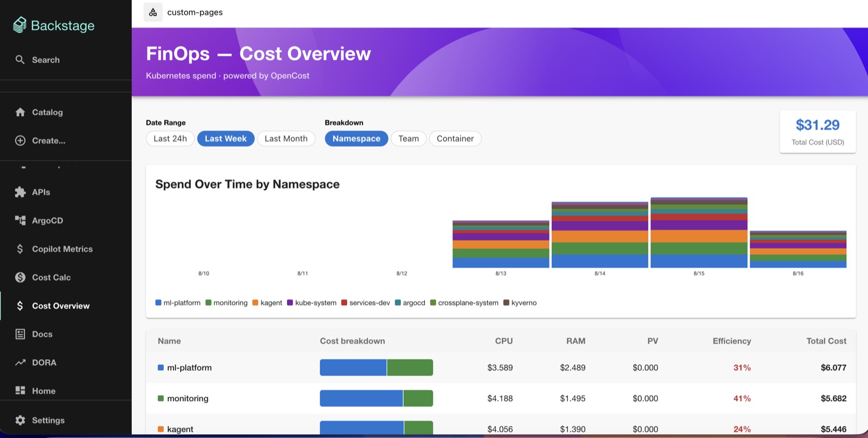Click the Name column header

[169, 341]
